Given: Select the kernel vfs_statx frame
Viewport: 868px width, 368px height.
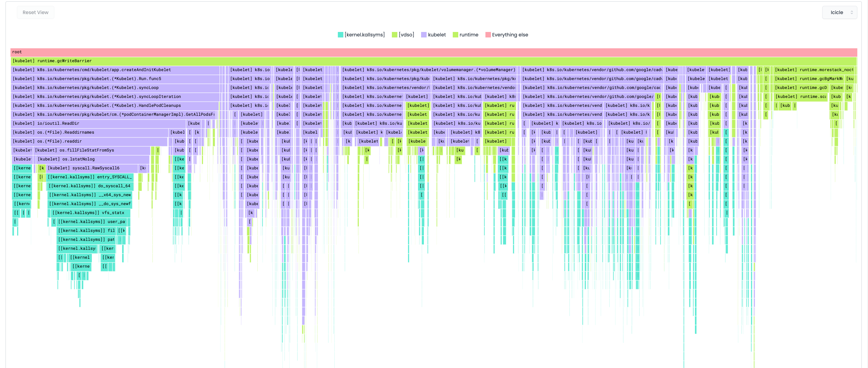Looking at the screenshot, I should coord(90,213).
